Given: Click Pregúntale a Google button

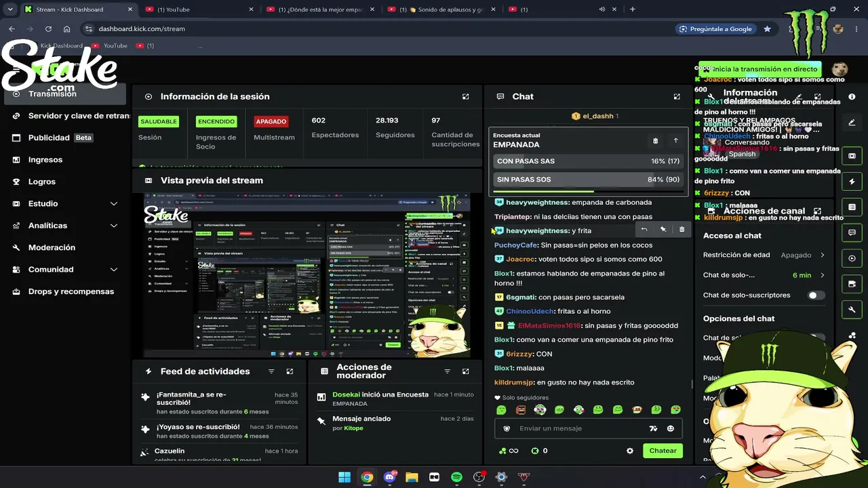Looking at the screenshot, I should (x=715, y=29).
